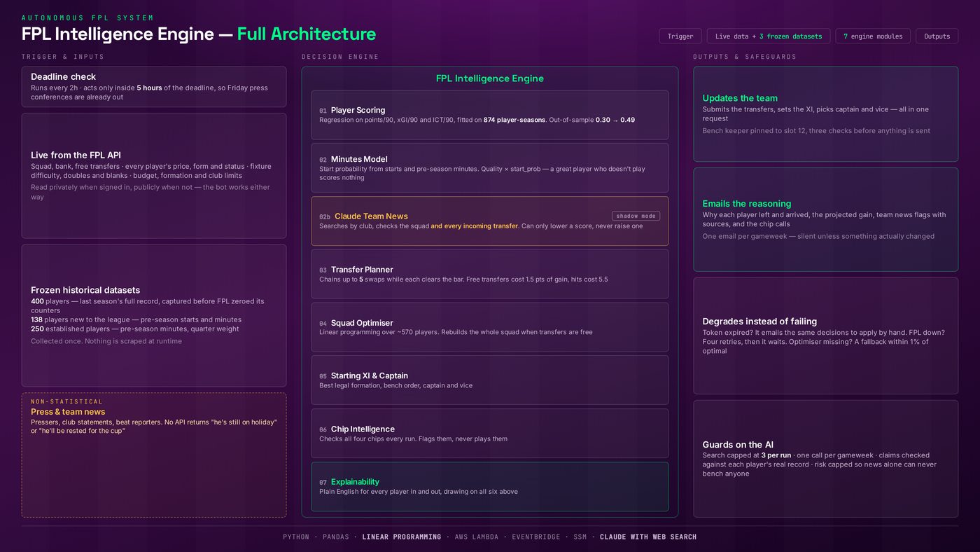
Task: Click 'PANDAS' in the footer tech list
Action: click(336, 537)
